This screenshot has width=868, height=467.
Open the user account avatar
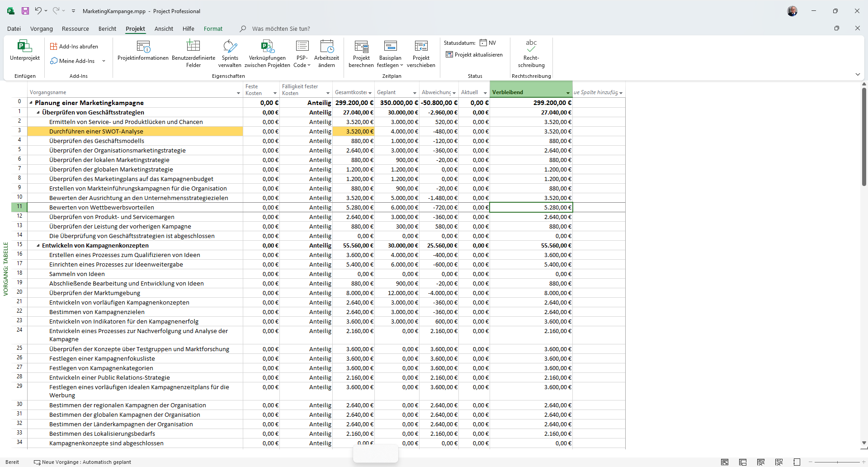pyautogui.click(x=792, y=11)
